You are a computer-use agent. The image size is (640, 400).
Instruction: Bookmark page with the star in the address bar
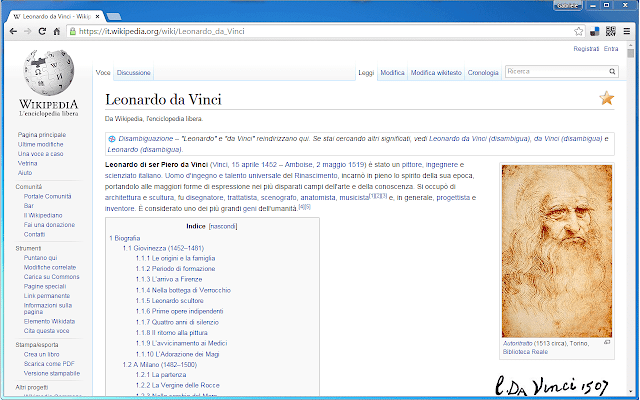point(578,31)
